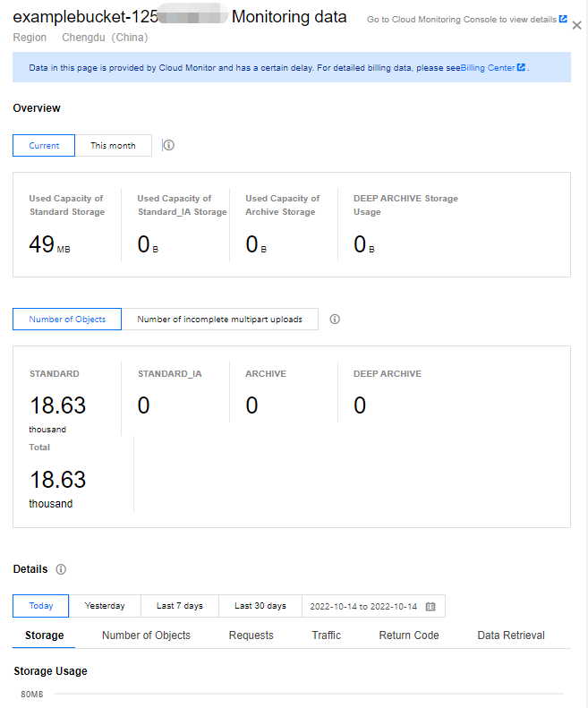Click the info icon next to Details
588x708 pixels.
(x=61, y=569)
